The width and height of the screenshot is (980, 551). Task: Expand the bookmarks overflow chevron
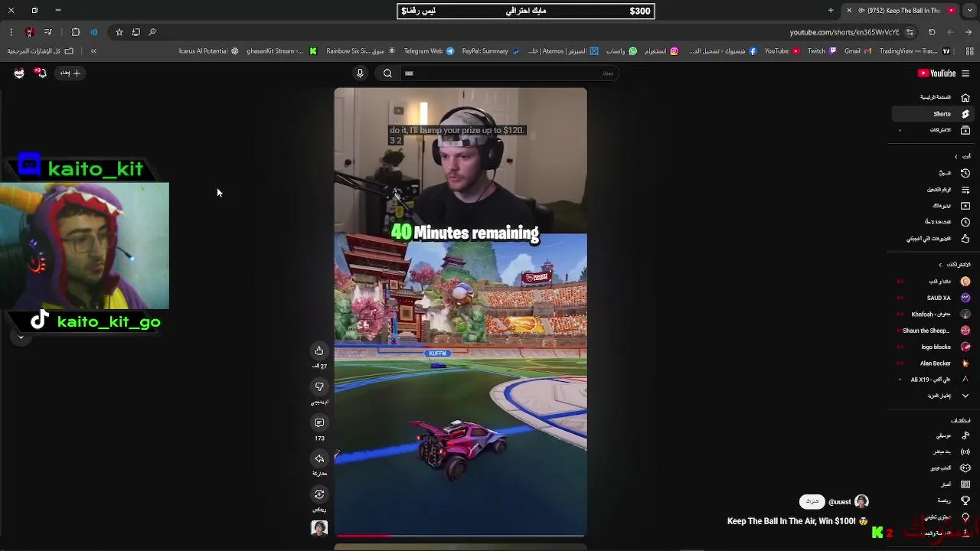(x=93, y=51)
